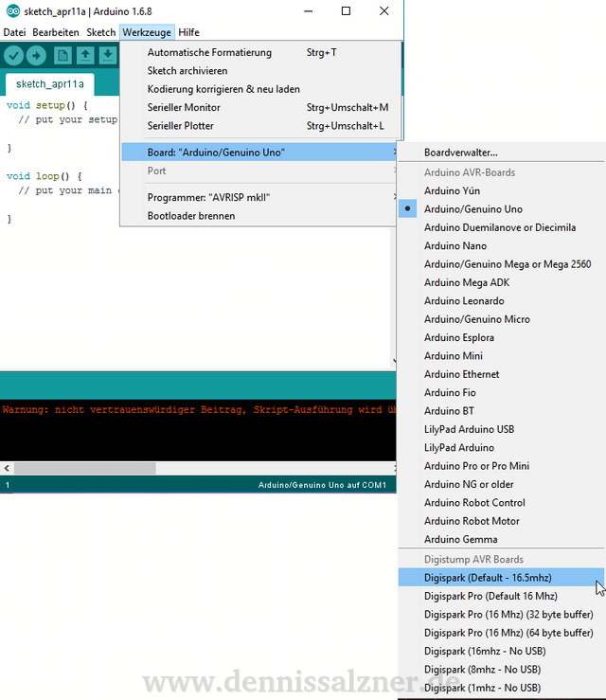The height and width of the screenshot is (700, 606).
Task: Select Arduino Gemma board
Action: pyautogui.click(x=502, y=539)
